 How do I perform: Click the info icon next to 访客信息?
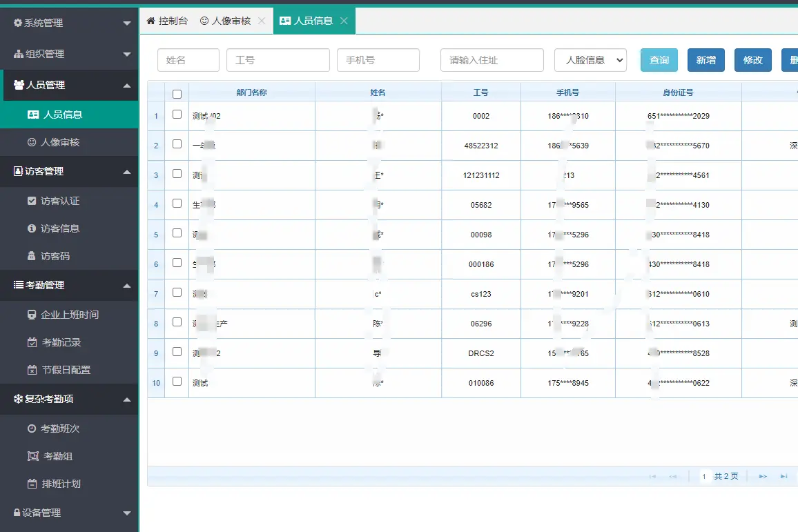[32, 228]
